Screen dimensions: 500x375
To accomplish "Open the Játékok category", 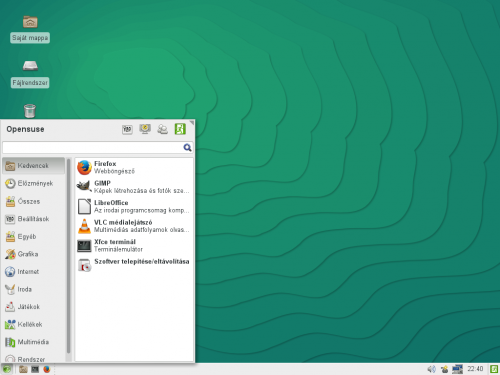I will pyautogui.click(x=34, y=307).
